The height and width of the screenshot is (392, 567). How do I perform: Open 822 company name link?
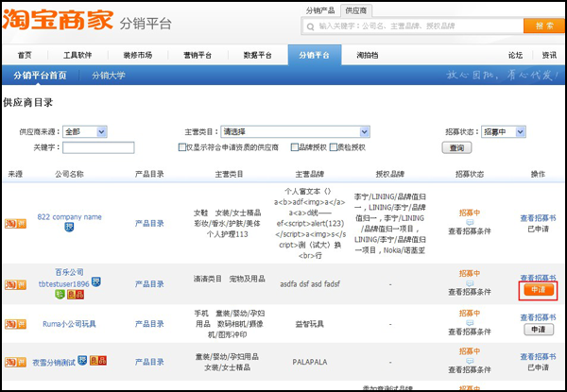coord(69,217)
